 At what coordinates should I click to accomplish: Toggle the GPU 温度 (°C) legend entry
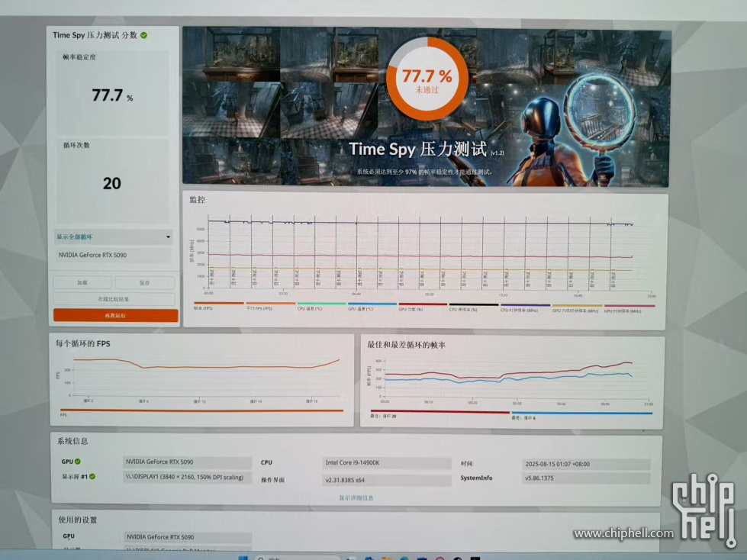pyautogui.click(x=372, y=307)
